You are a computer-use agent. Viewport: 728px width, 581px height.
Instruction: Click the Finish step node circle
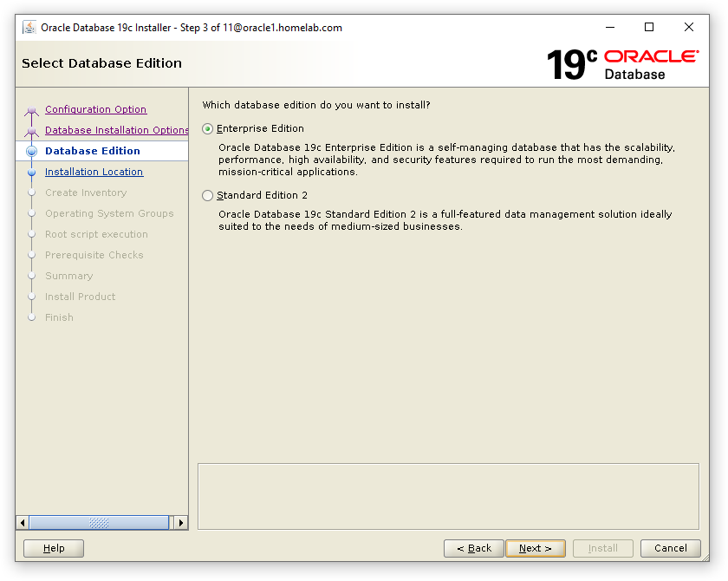[x=32, y=317]
